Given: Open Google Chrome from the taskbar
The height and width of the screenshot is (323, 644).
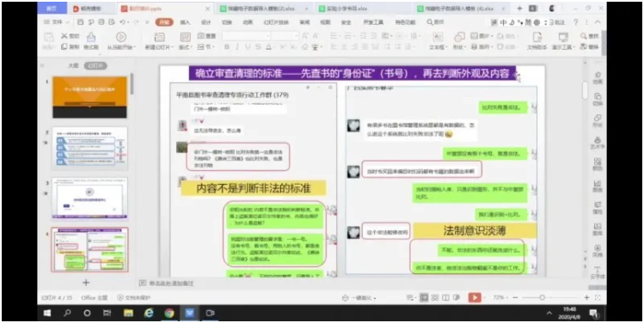Looking at the screenshot, I should tap(169, 314).
